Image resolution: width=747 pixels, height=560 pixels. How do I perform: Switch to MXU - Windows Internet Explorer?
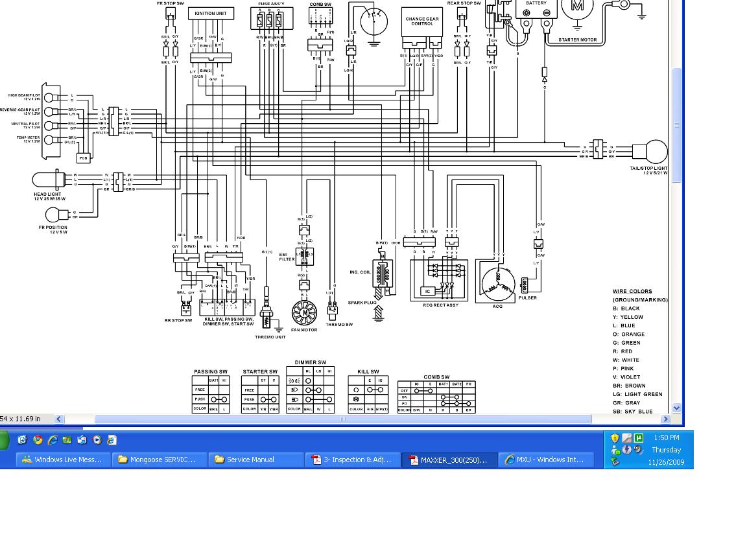click(x=546, y=460)
